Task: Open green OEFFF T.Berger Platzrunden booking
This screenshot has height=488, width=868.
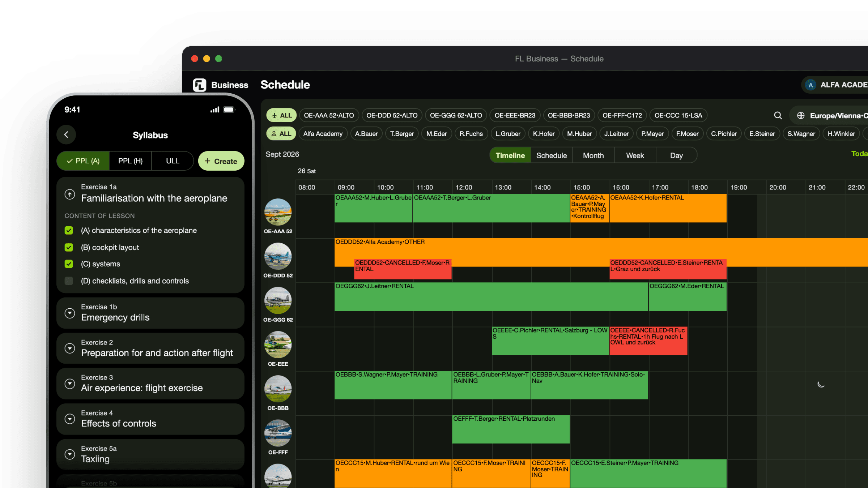Action: (511, 429)
